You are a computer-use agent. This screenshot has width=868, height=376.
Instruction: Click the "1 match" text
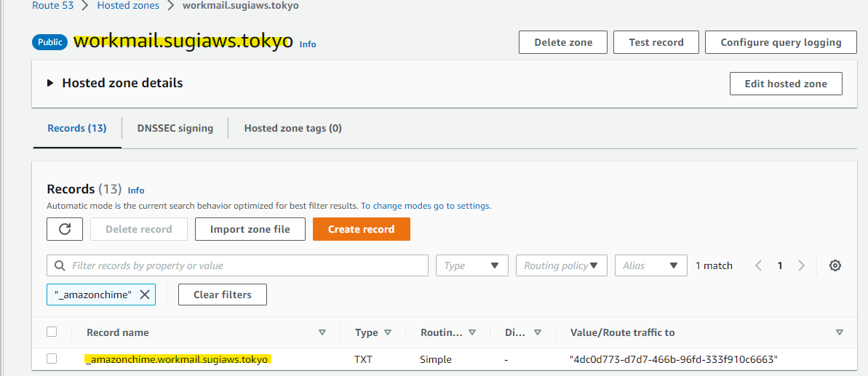(714, 265)
